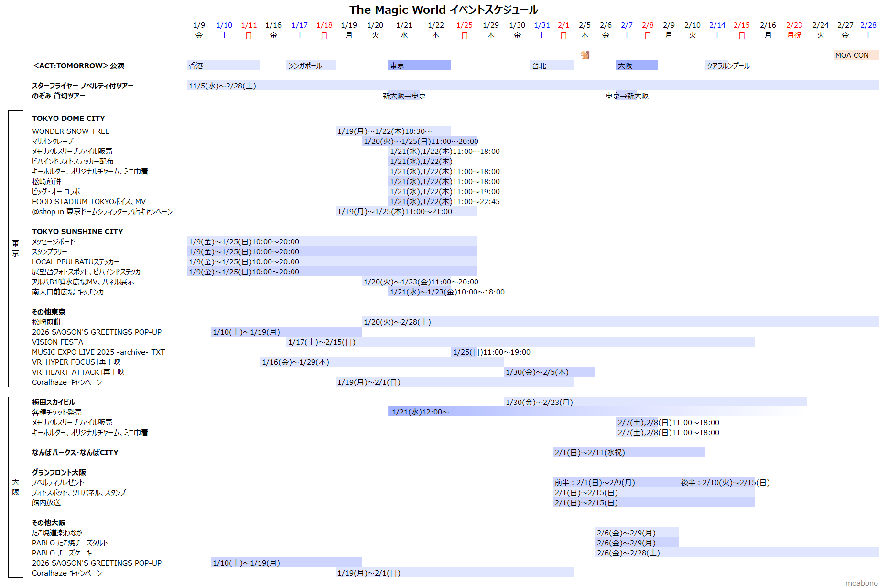Click the 1/25 Sunday date header

point(464,30)
